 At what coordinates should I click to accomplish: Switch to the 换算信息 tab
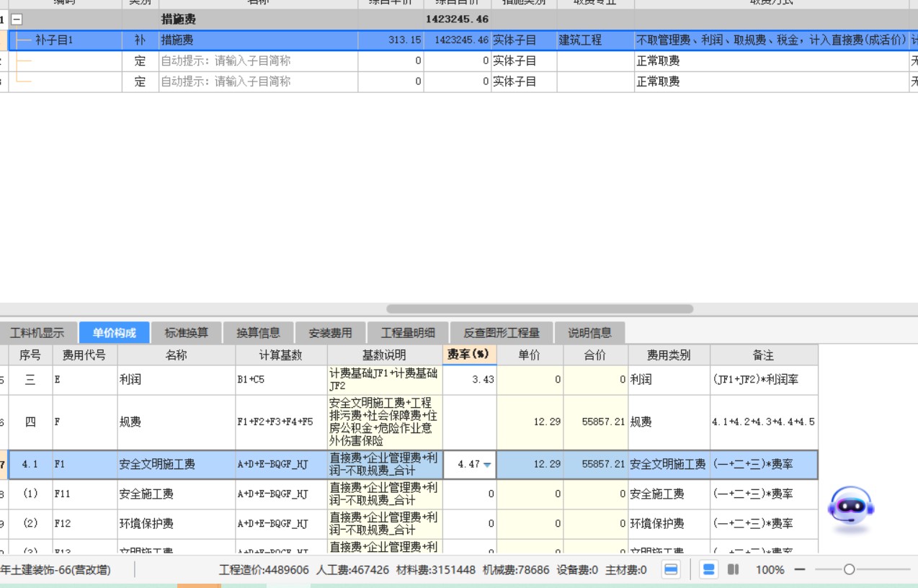point(259,332)
